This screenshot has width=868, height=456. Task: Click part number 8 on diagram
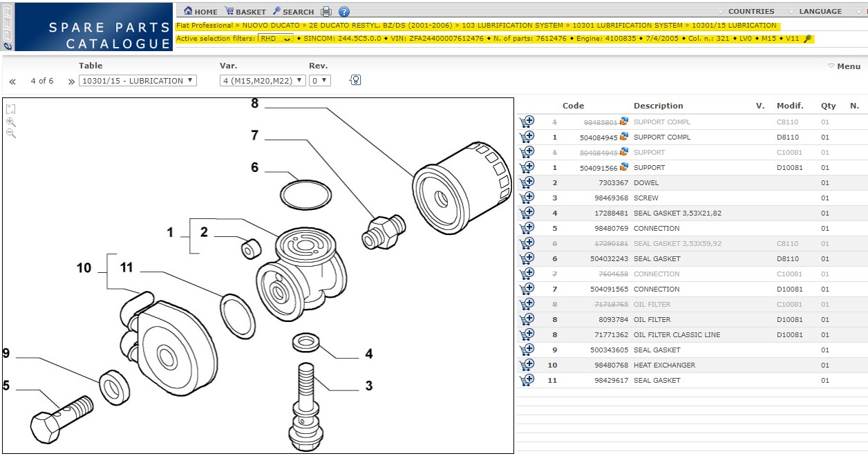[x=254, y=104]
